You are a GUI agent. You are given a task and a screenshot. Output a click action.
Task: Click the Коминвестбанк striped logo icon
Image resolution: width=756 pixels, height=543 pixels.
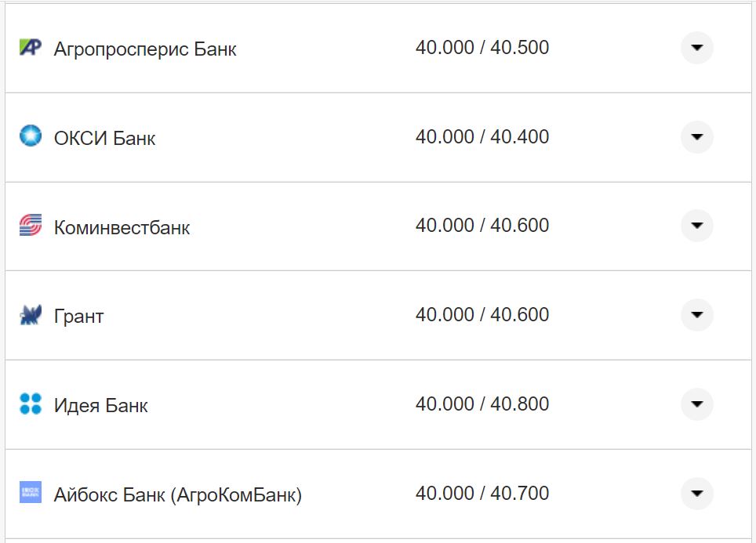click(29, 226)
